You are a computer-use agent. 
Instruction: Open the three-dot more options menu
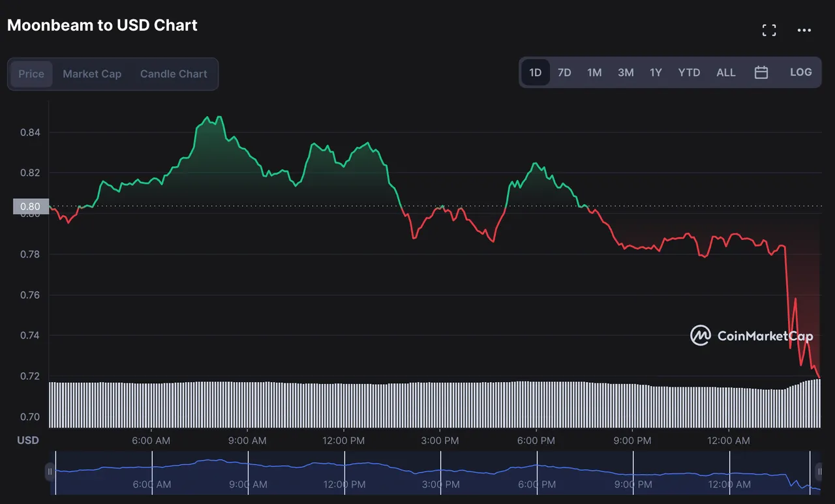804,30
